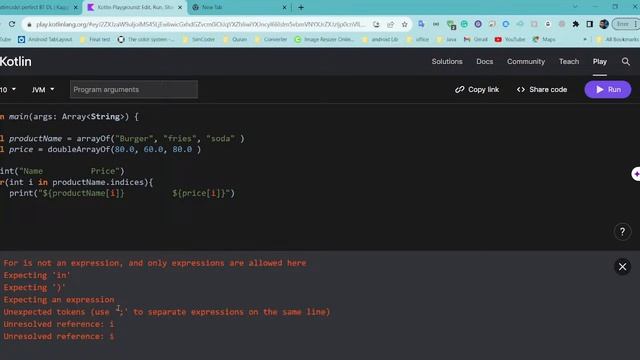Screen dimensions: 640x360
Task: Focus the Program arguments field
Action: coord(134,89)
